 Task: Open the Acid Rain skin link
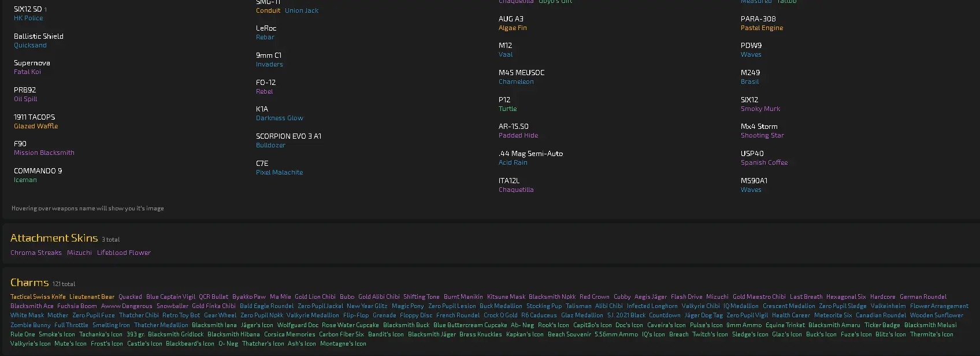click(x=513, y=163)
